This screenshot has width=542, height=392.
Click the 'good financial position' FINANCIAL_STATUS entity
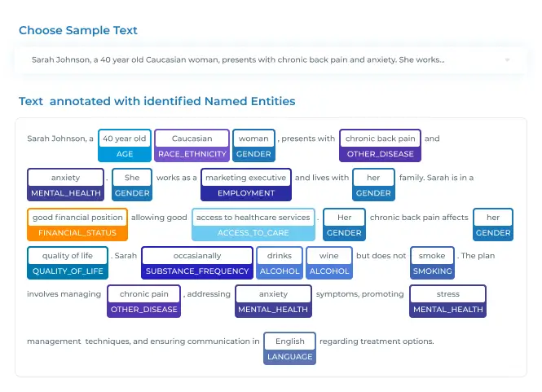(x=77, y=224)
